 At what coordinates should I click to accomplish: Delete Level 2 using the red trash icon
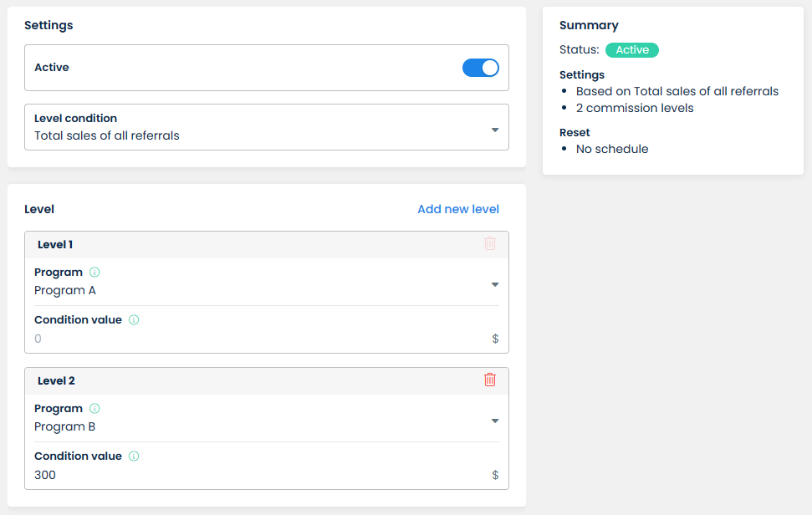pyautogui.click(x=490, y=380)
